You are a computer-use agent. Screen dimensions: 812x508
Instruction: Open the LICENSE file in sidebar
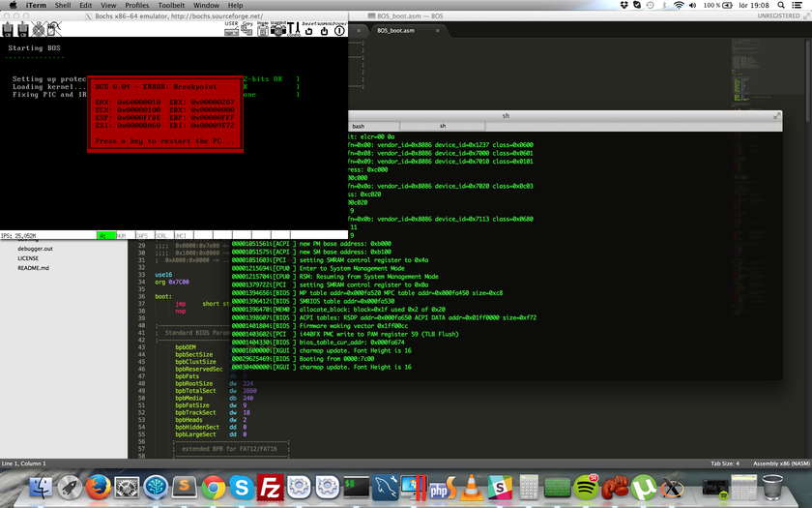pyautogui.click(x=28, y=258)
